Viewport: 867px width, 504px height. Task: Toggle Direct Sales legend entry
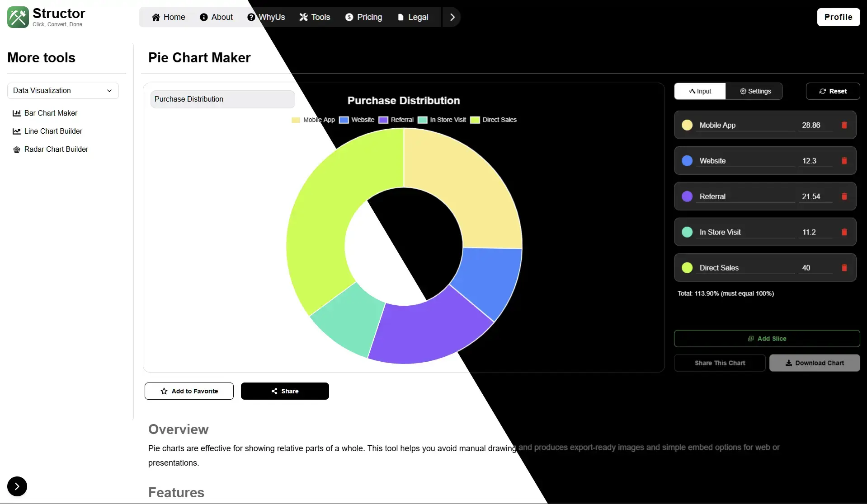pyautogui.click(x=494, y=120)
